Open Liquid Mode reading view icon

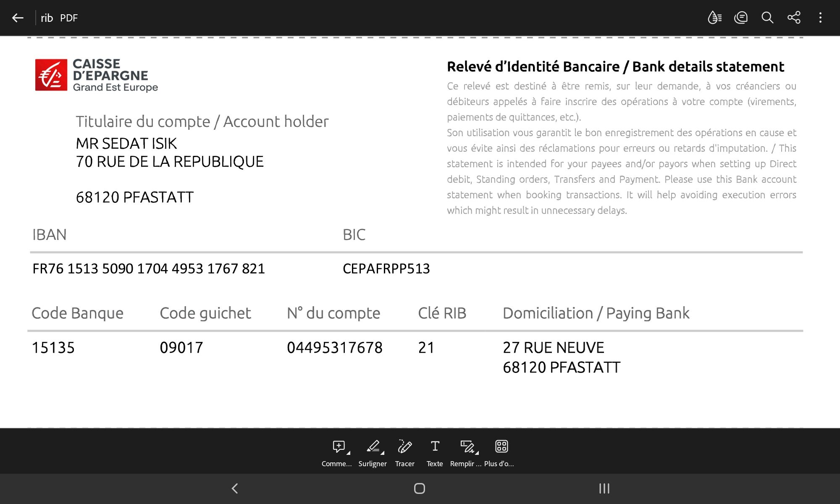coord(714,18)
